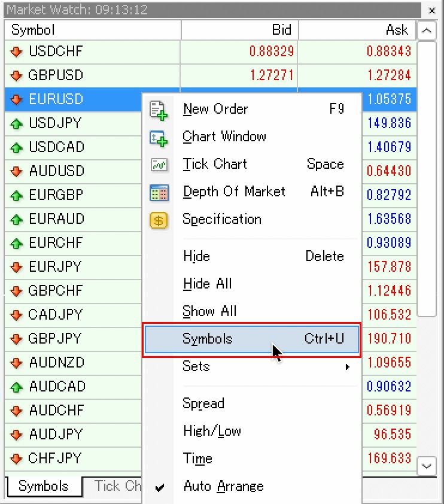Enable the Spread column option
Screen dimensions: 444x504
click(x=203, y=403)
